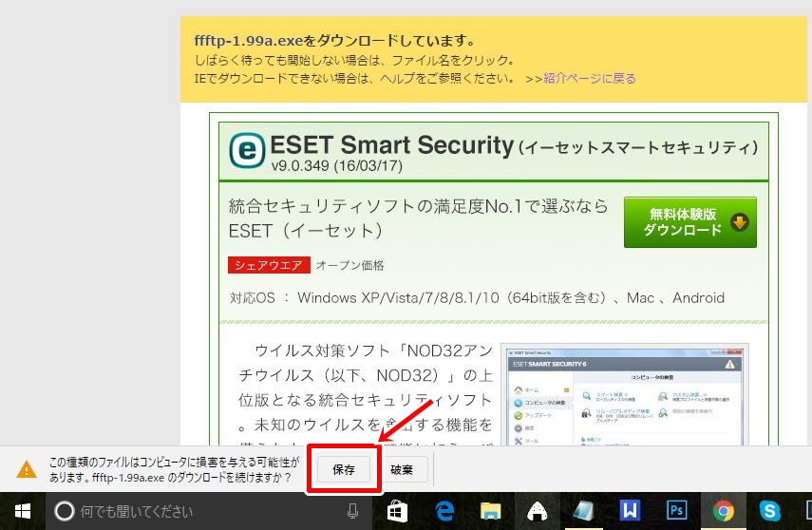This screenshot has width=812, height=530.
Task: Click the 破棄 button to discard download
Action: click(402, 469)
